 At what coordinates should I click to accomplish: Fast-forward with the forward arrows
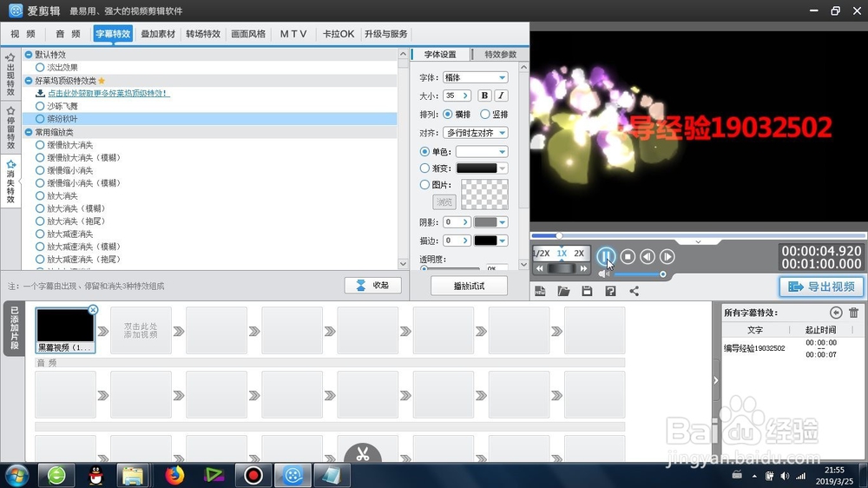point(583,268)
